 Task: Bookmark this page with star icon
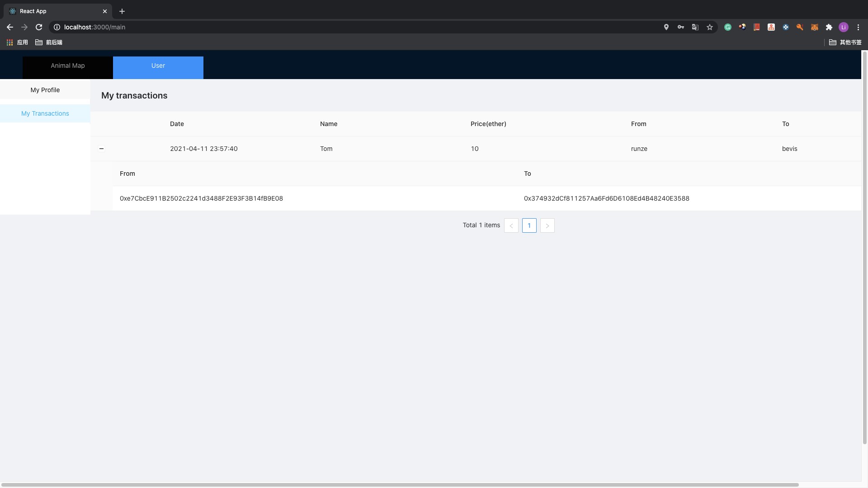click(709, 27)
